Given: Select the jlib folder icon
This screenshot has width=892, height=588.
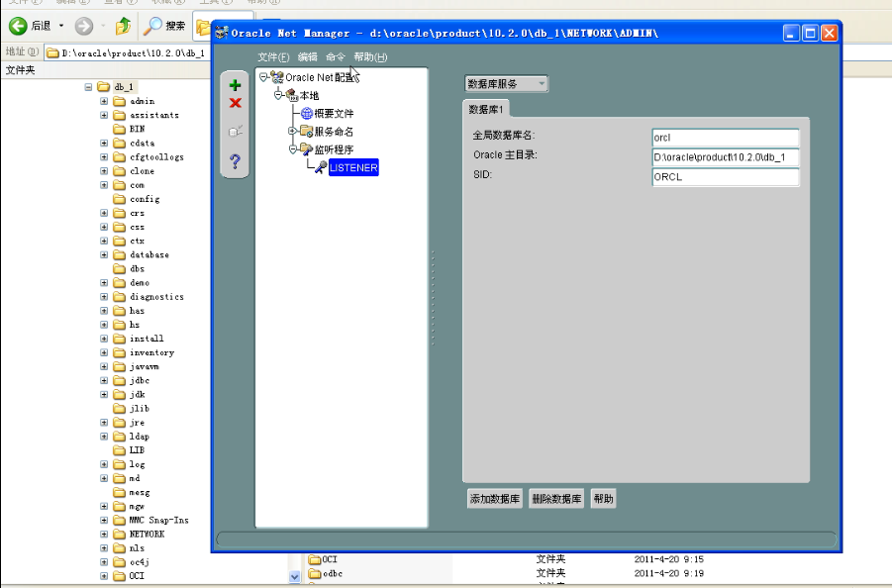Looking at the screenshot, I should (119, 408).
